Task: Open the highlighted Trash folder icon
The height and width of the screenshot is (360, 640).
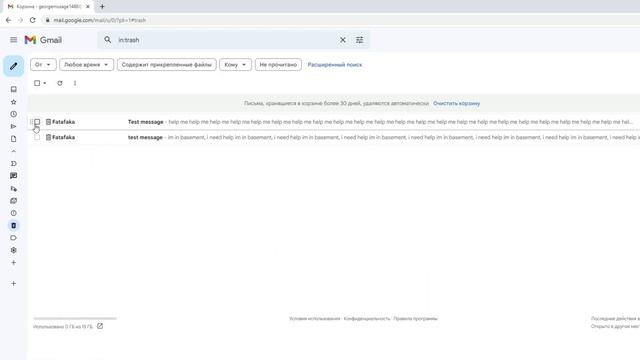Action: pos(13,225)
